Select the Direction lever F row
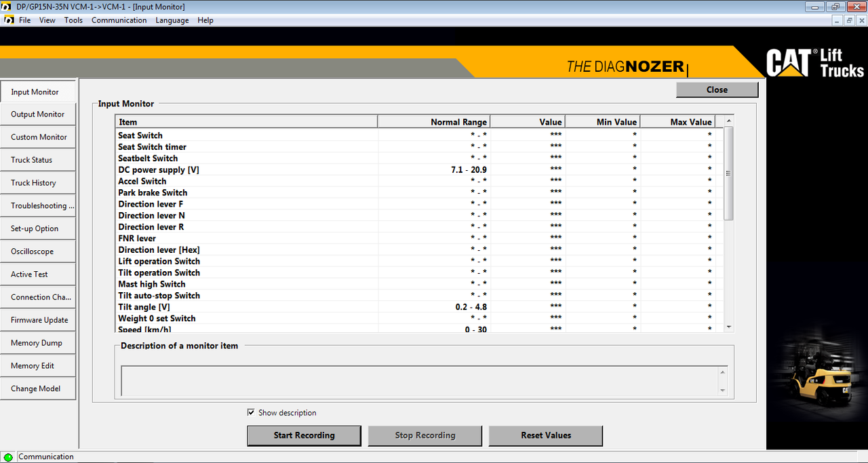The height and width of the screenshot is (463, 868). pyautogui.click(x=419, y=204)
